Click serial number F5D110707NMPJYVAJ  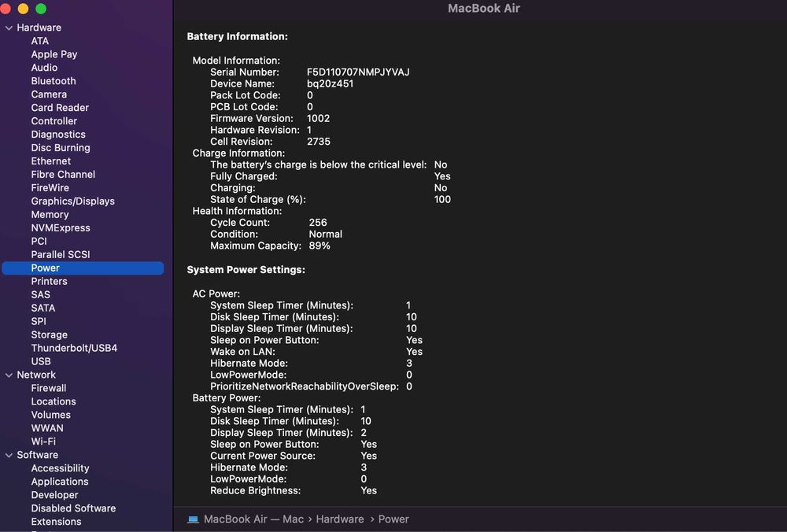pyautogui.click(x=358, y=72)
